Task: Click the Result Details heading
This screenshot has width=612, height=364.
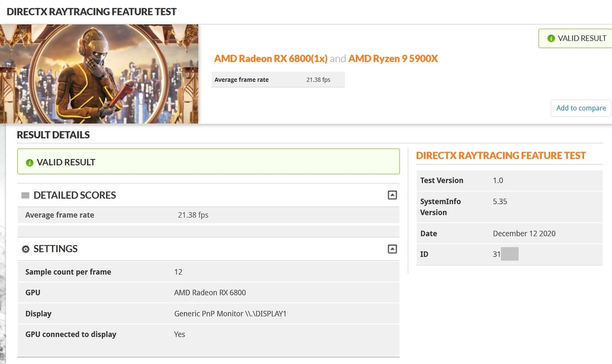Action: 53,135
